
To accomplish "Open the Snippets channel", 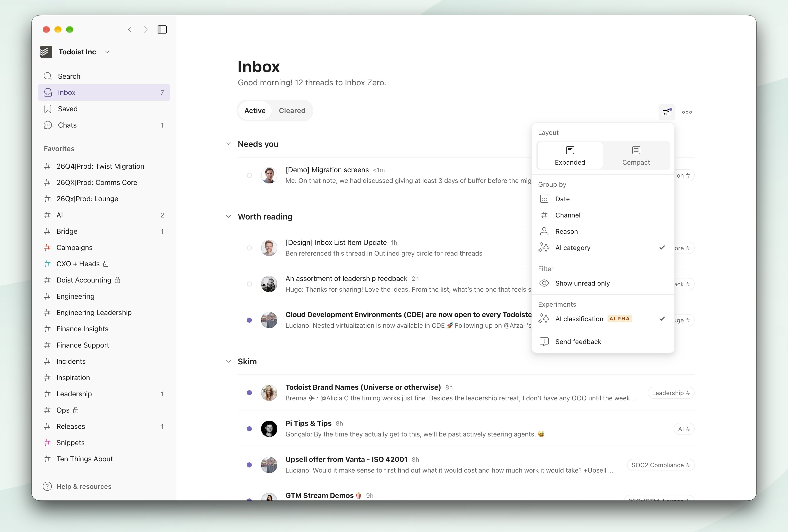I will [x=104, y=443].
